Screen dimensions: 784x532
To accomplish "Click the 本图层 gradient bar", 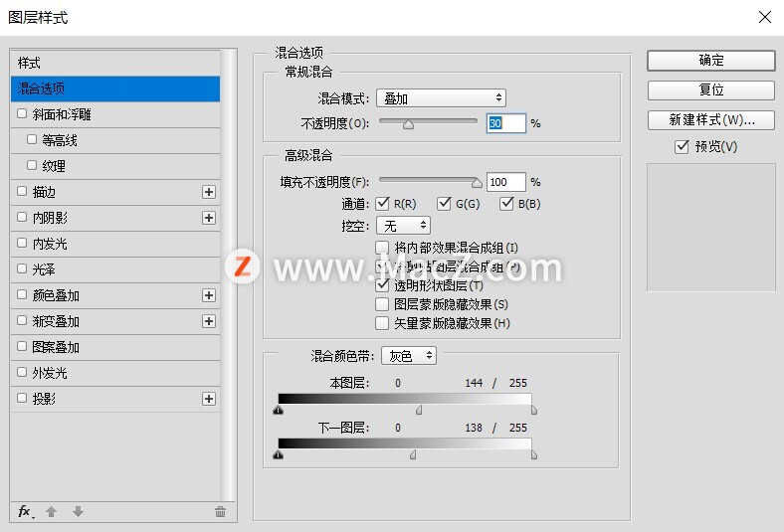I will pyautogui.click(x=405, y=399).
